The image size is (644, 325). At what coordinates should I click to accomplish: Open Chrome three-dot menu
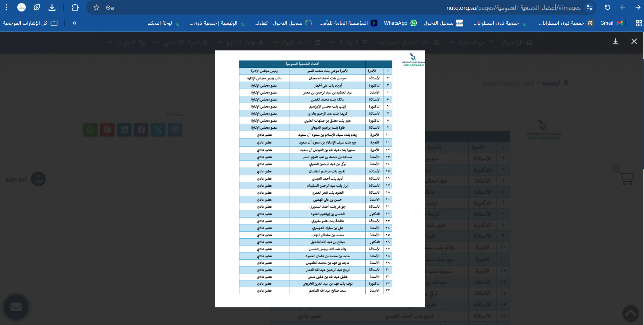(x=6, y=8)
